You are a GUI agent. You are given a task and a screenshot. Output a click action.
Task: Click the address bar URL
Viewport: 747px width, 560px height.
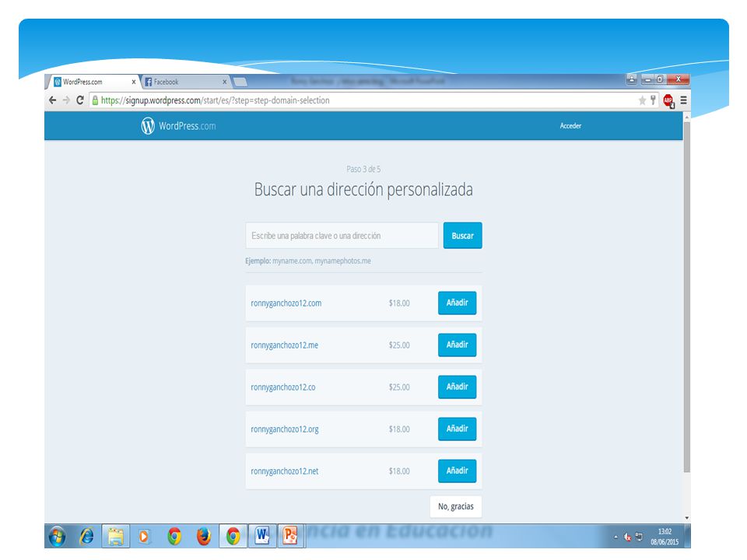pyautogui.click(x=216, y=100)
